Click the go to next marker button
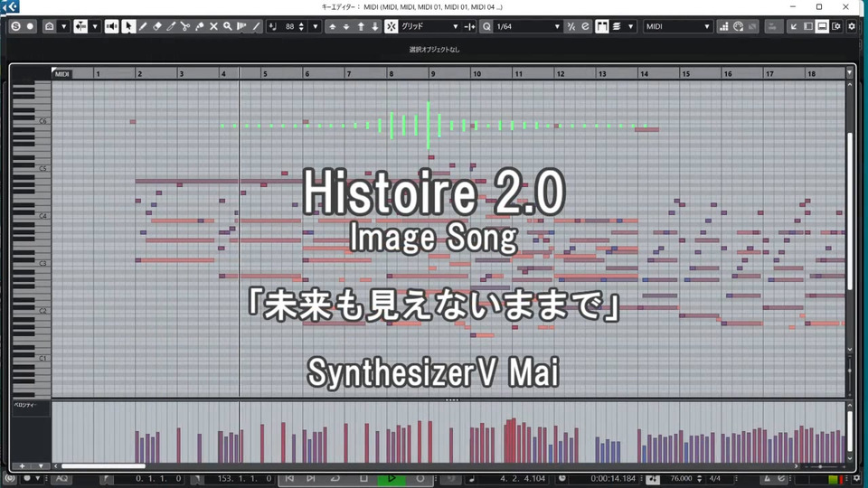This screenshot has width=868, height=488. click(310, 478)
